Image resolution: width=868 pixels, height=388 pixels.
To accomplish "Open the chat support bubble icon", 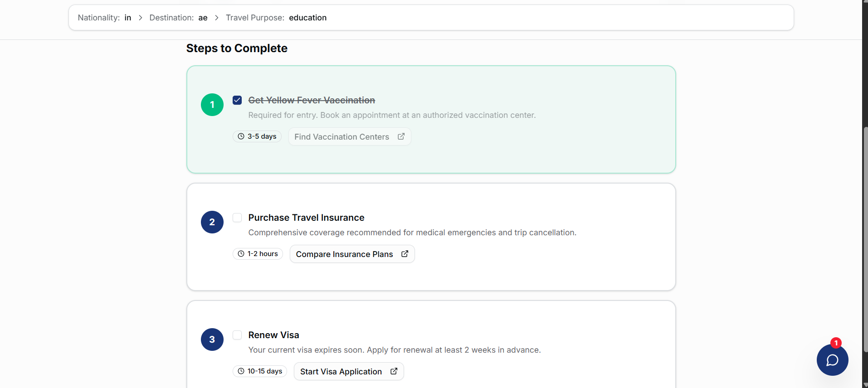I will (832, 360).
